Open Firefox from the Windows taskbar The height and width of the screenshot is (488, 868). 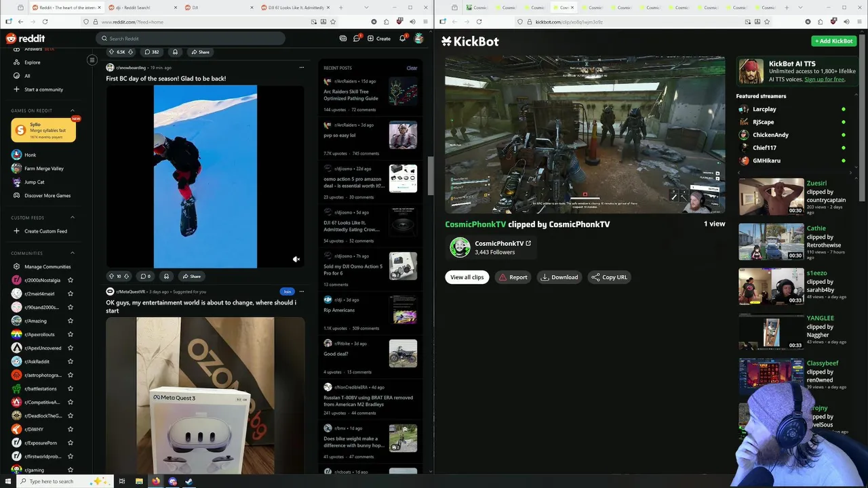coord(155,481)
